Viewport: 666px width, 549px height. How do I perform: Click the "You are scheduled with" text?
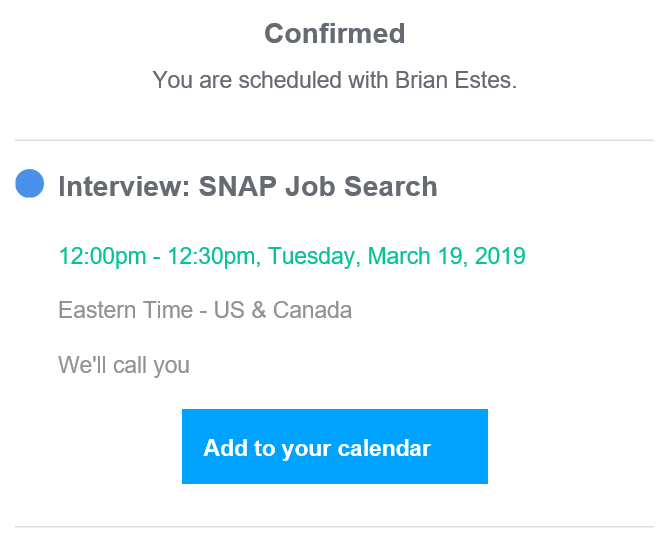tap(270, 80)
